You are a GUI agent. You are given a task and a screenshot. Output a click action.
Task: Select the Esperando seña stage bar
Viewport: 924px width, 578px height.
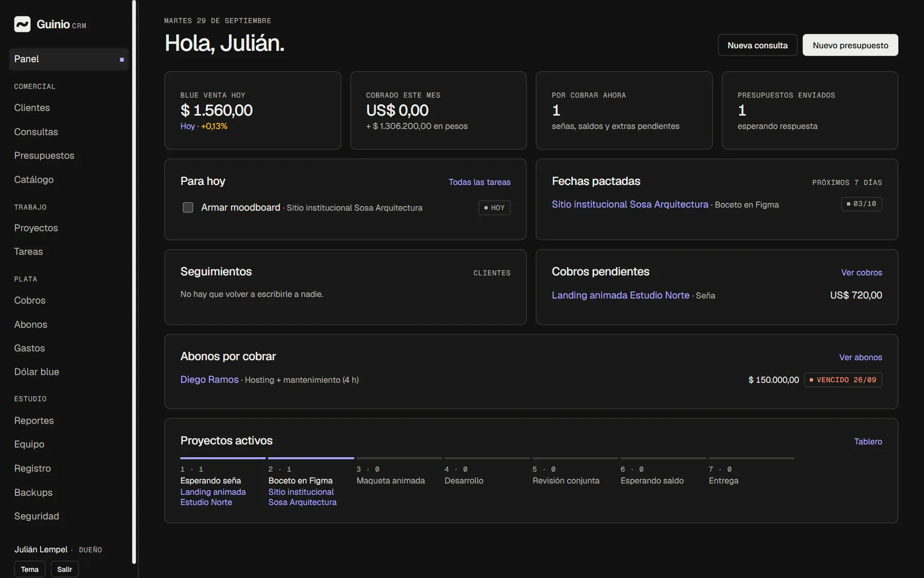point(223,458)
